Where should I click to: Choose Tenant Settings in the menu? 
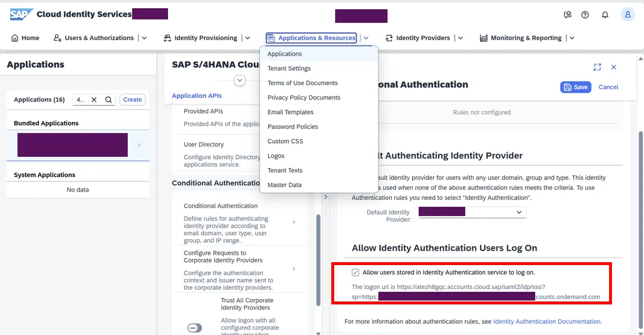tap(319, 68)
